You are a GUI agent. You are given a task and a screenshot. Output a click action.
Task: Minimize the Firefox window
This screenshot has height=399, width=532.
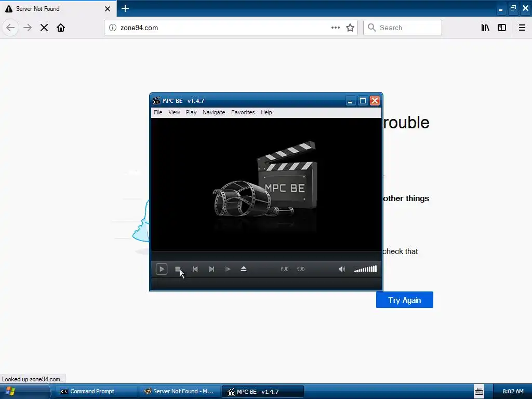pos(500,9)
